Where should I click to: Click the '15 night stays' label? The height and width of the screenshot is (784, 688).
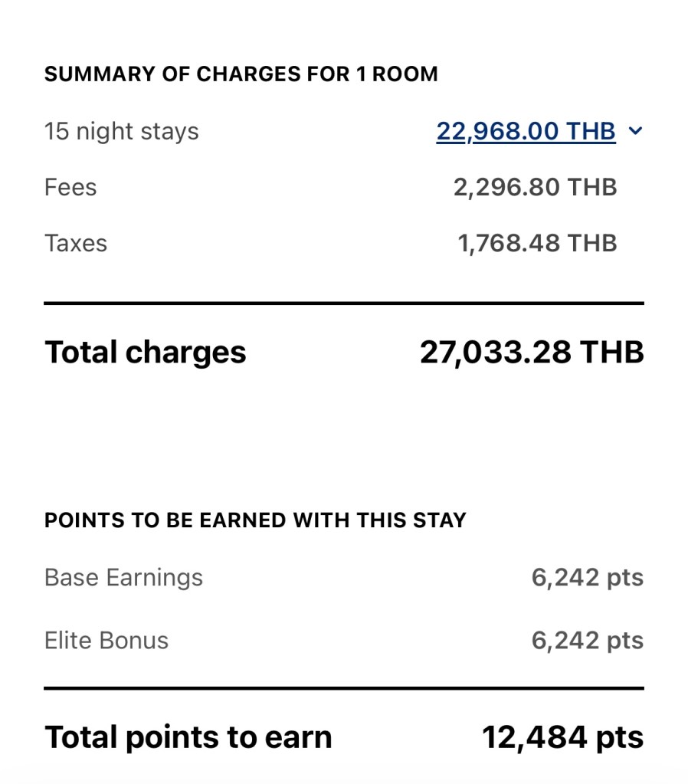pos(121,131)
